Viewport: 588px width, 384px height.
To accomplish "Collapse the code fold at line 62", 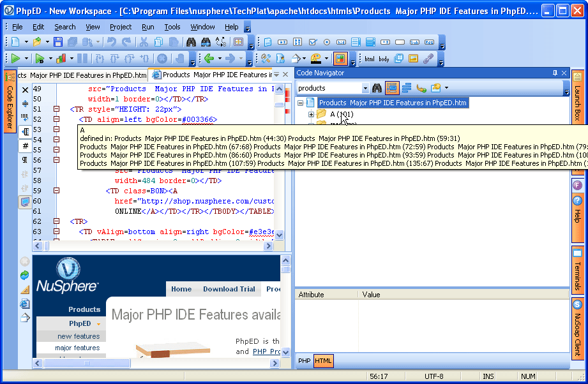I will click(x=56, y=221).
